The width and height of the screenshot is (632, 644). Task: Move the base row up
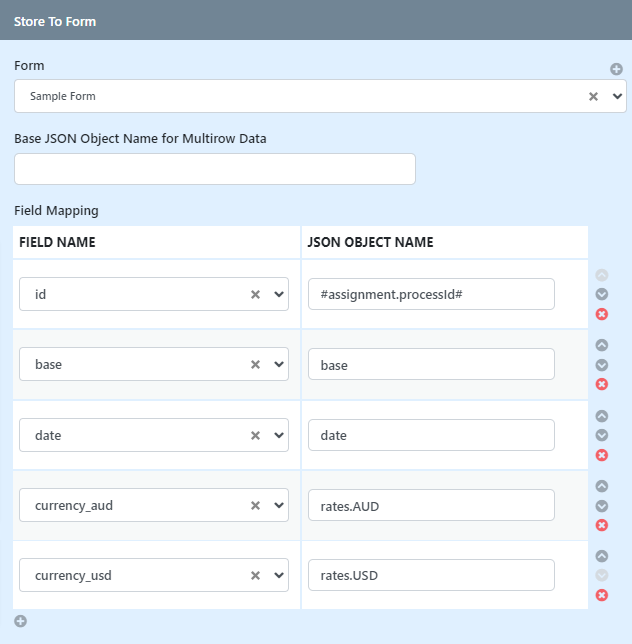pos(602,345)
